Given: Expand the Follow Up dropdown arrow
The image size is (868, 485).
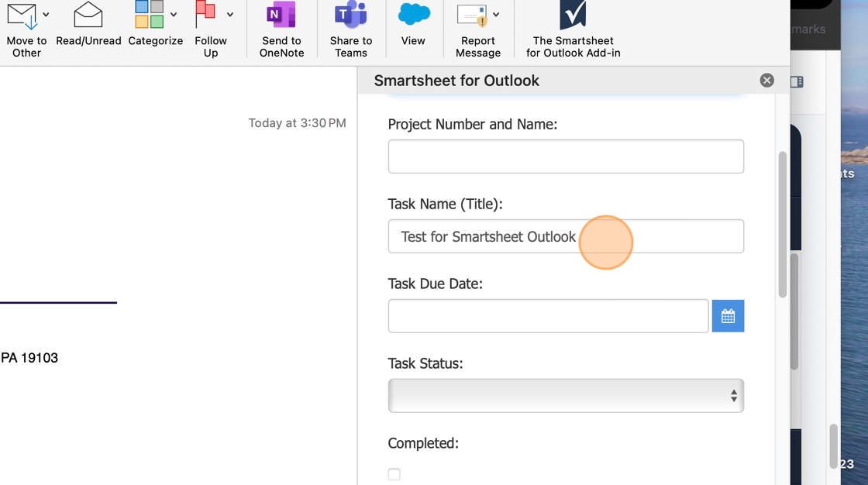Looking at the screenshot, I should point(230,15).
